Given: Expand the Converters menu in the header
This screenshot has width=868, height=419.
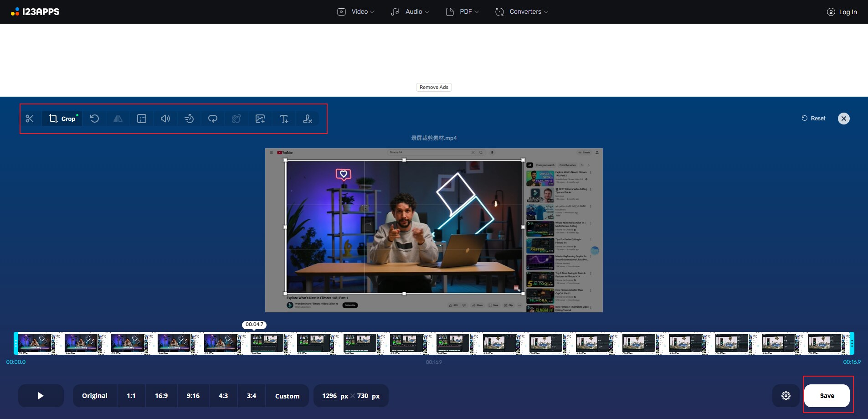Looking at the screenshot, I should point(522,12).
